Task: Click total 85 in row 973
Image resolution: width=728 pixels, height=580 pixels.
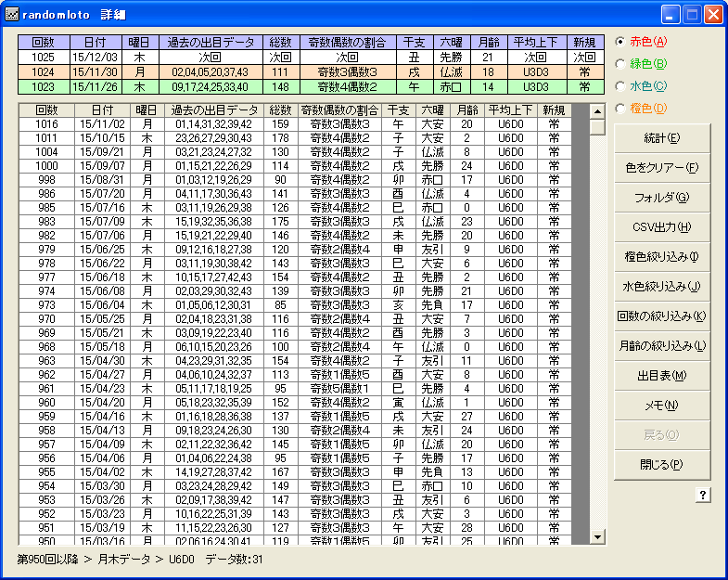Action: 280,305
